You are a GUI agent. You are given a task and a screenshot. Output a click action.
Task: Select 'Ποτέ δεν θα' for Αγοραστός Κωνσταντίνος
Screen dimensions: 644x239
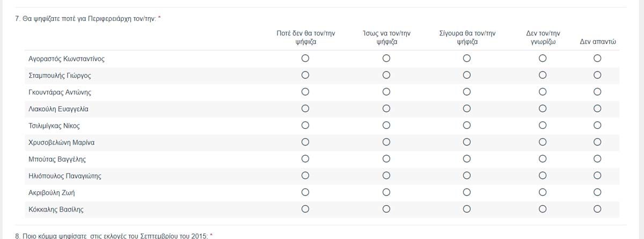[x=305, y=59]
